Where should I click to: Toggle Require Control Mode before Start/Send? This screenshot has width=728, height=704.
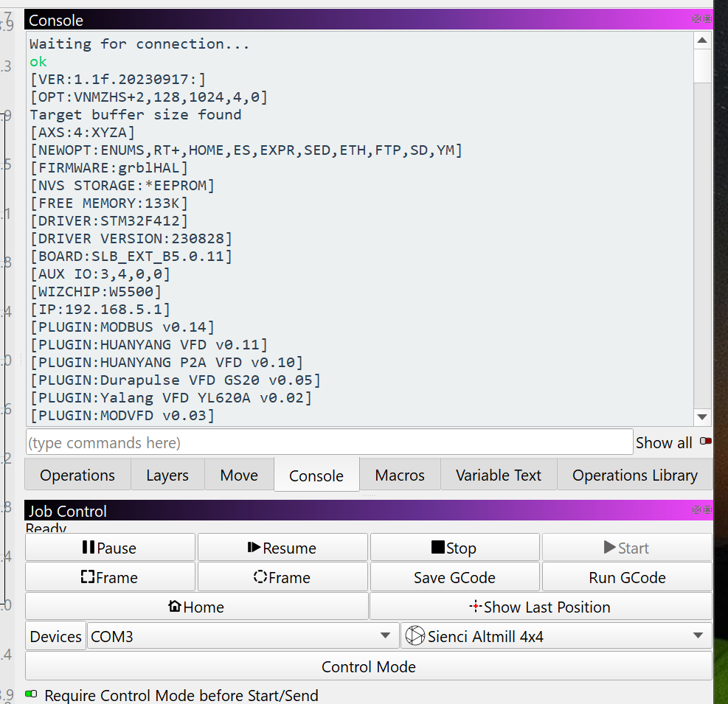pos(31,694)
